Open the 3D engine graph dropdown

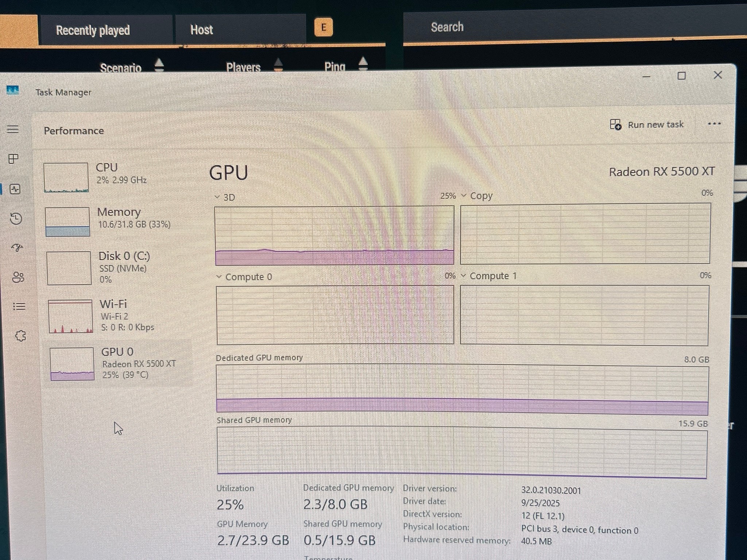217,197
